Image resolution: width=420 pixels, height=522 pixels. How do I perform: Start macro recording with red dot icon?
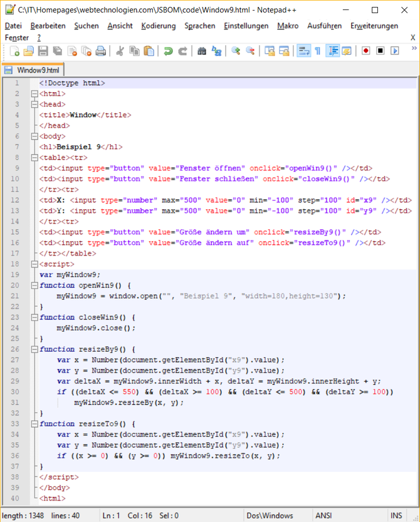[x=365, y=51]
